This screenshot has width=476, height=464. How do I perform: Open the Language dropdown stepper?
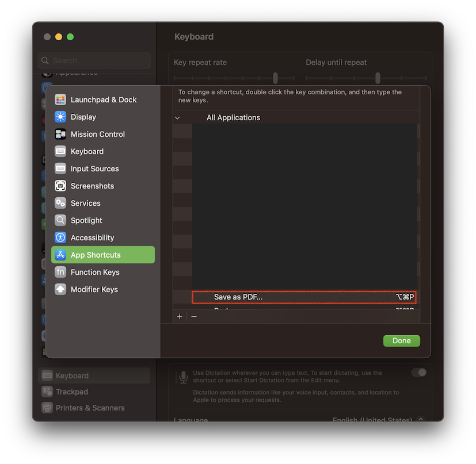(x=421, y=419)
